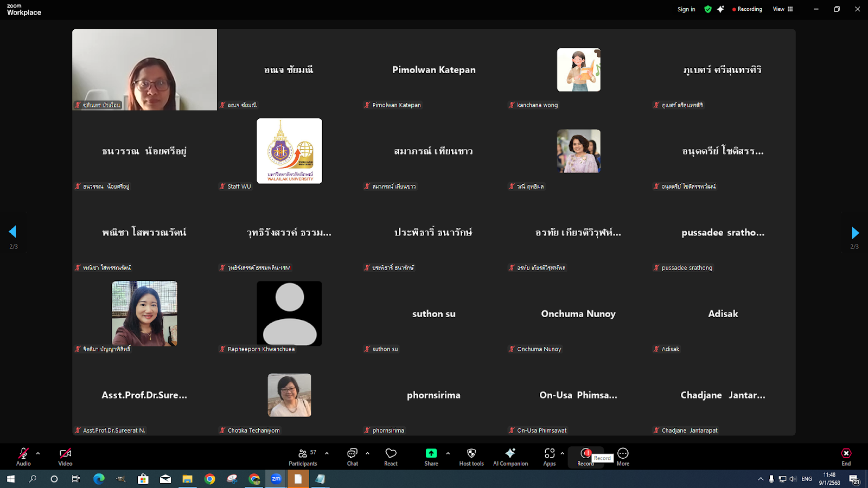
Task: Click the phornsirima participant tile
Action: pos(434,395)
